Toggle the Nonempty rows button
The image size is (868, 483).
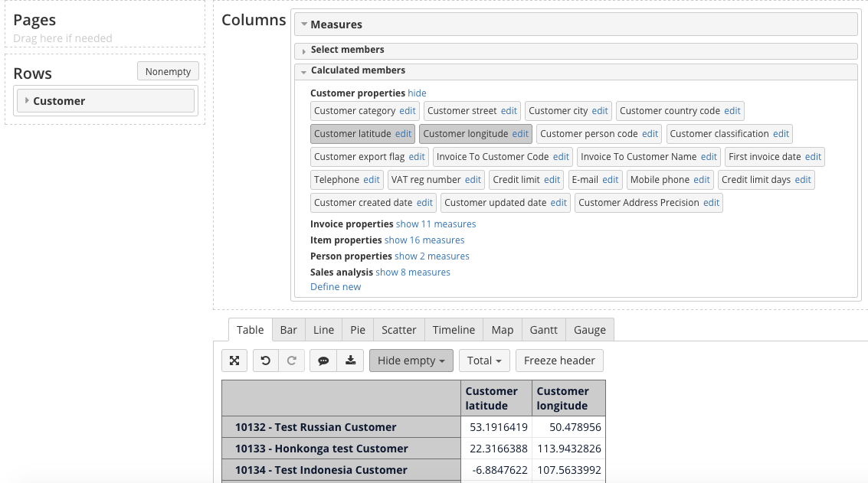coord(168,71)
